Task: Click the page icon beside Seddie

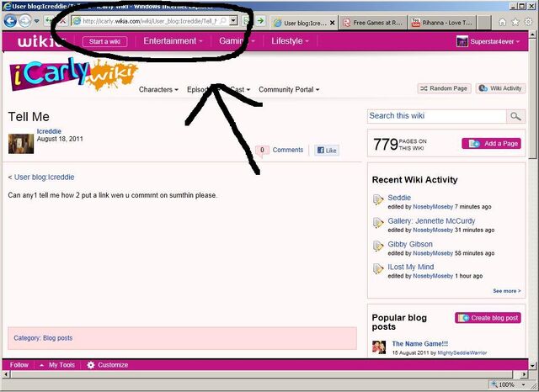Action: (378, 199)
